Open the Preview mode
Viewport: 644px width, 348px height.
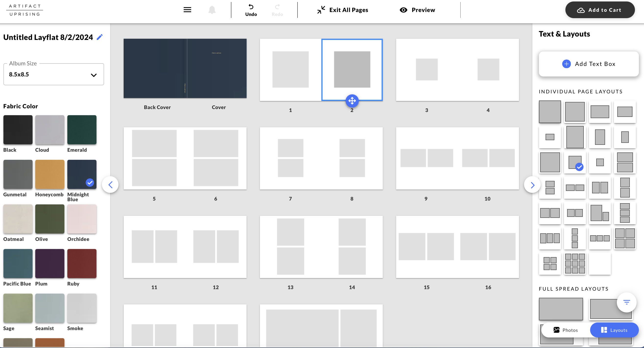point(417,10)
